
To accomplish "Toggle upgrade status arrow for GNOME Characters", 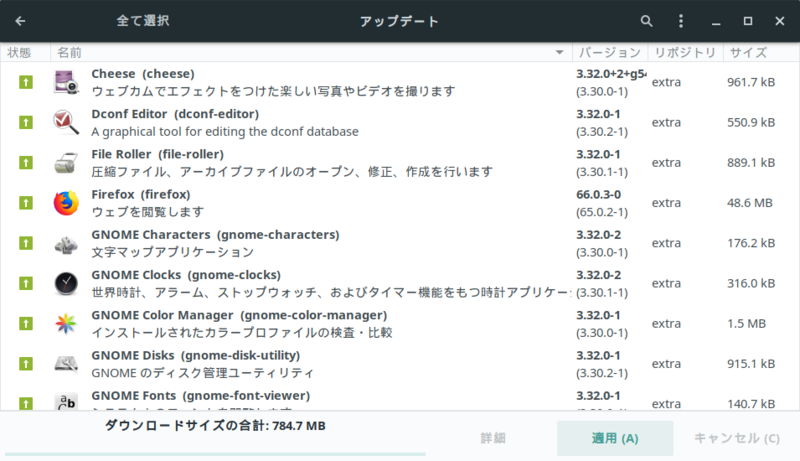I will coord(26,243).
